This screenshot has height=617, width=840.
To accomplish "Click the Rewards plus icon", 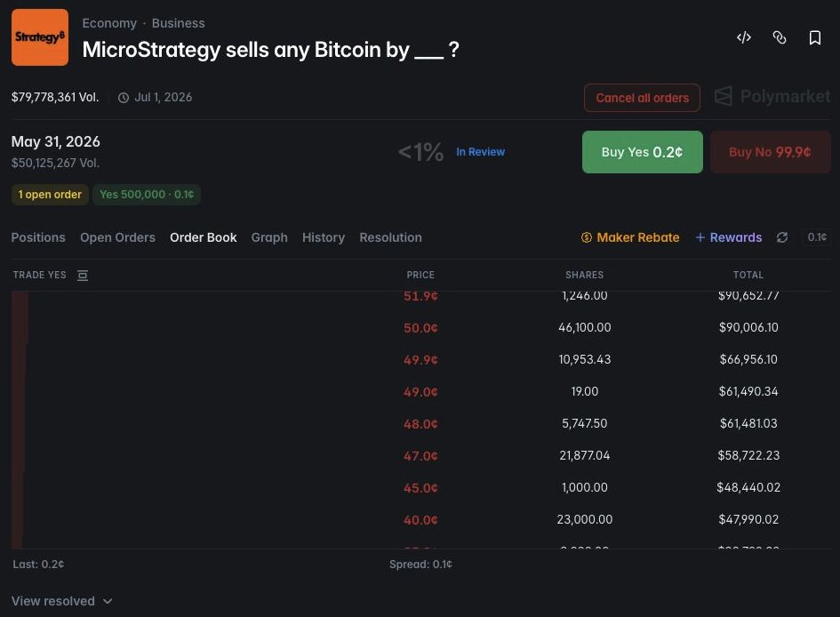I will (x=700, y=237).
